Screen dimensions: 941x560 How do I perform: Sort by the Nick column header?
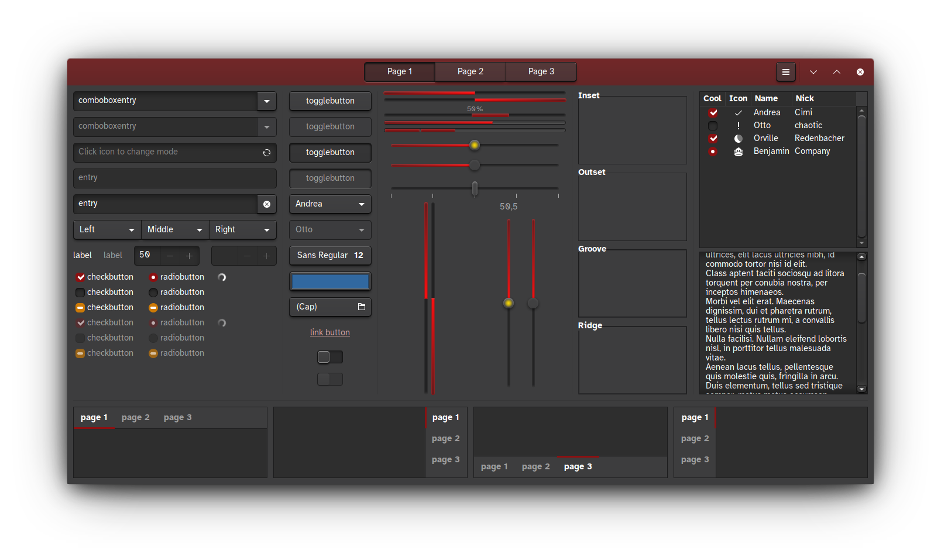(x=824, y=99)
